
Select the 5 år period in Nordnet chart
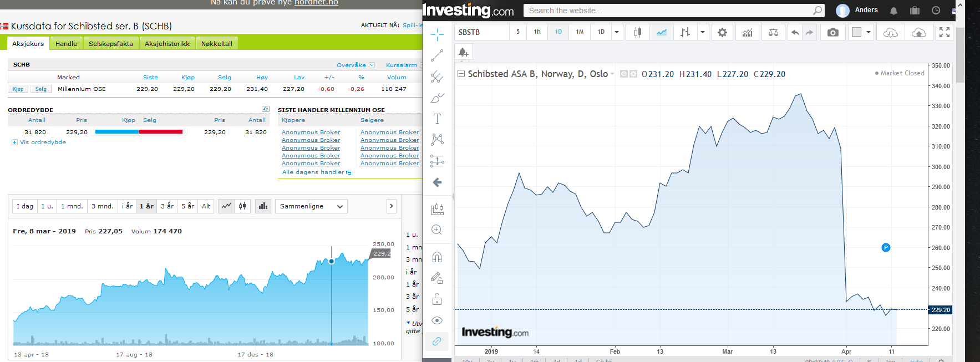coord(187,206)
